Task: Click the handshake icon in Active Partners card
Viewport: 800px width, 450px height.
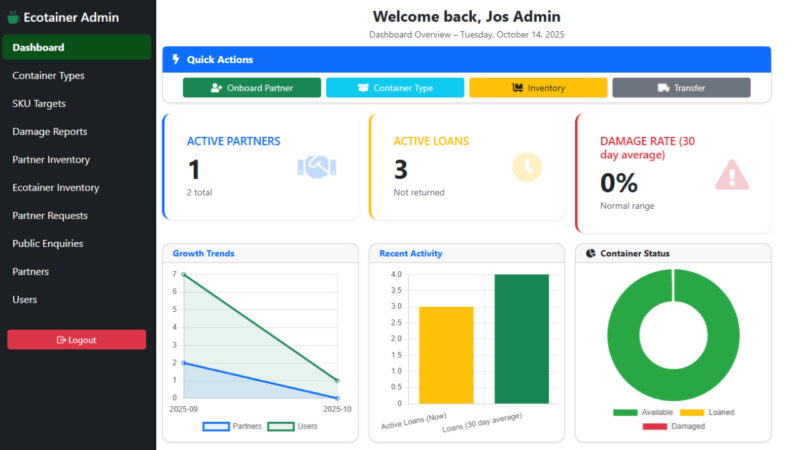Action: [x=316, y=167]
